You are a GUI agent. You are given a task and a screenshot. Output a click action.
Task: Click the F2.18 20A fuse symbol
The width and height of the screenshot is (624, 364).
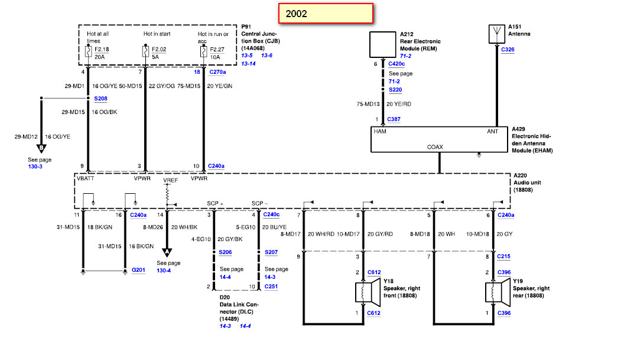tap(89, 51)
